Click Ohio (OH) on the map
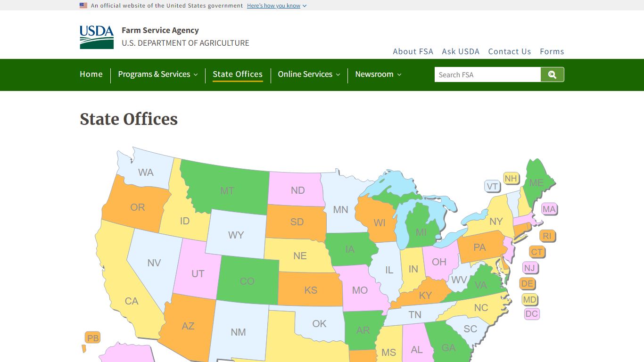 click(439, 262)
